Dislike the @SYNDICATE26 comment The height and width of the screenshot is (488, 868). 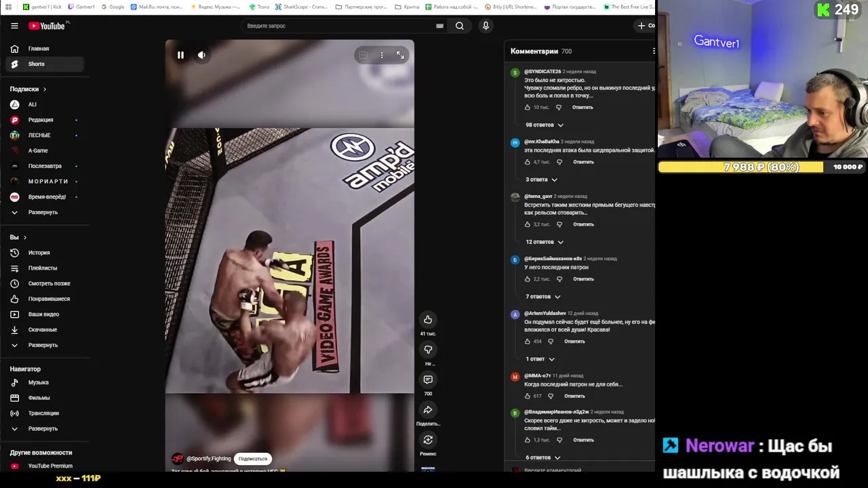pos(559,107)
